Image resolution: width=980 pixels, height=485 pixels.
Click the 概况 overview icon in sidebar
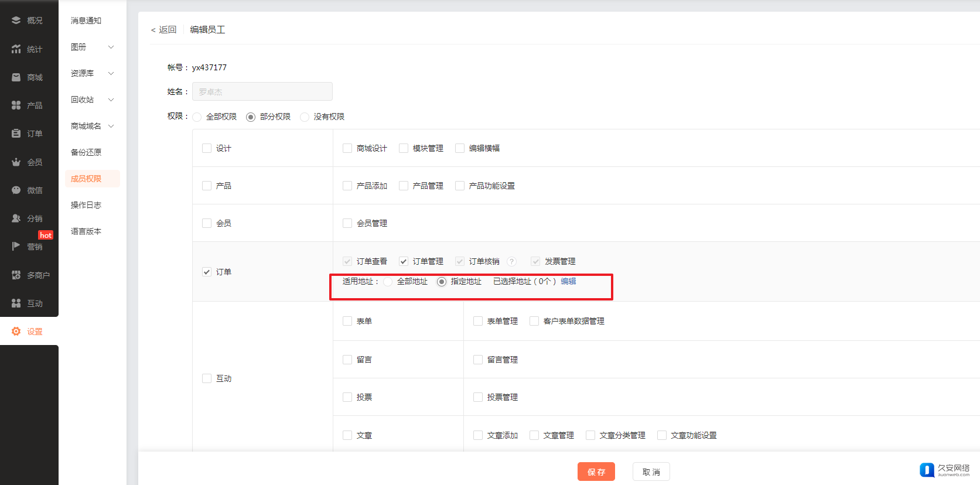[x=16, y=21]
